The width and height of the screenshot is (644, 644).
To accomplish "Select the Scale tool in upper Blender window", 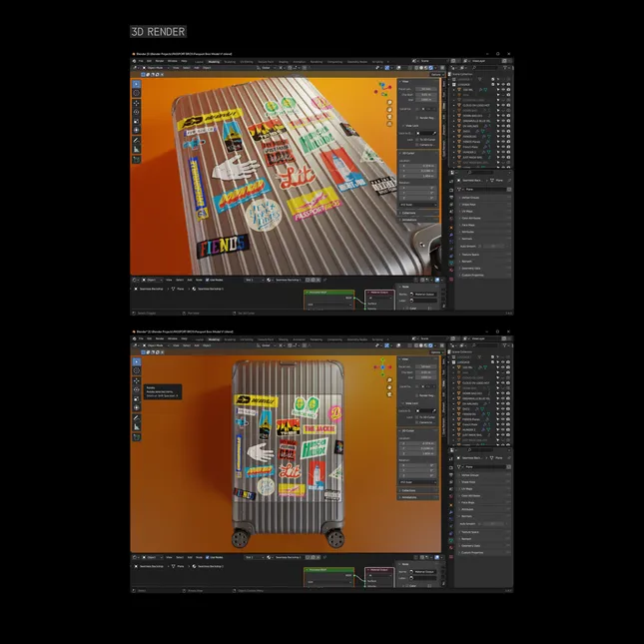I will point(137,121).
